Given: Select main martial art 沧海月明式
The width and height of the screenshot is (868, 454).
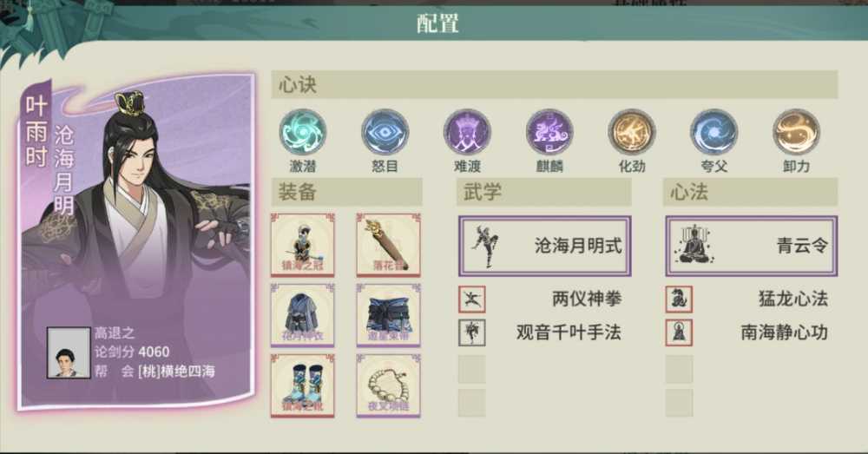Looking at the screenshot, I should [x=545, y=246].
